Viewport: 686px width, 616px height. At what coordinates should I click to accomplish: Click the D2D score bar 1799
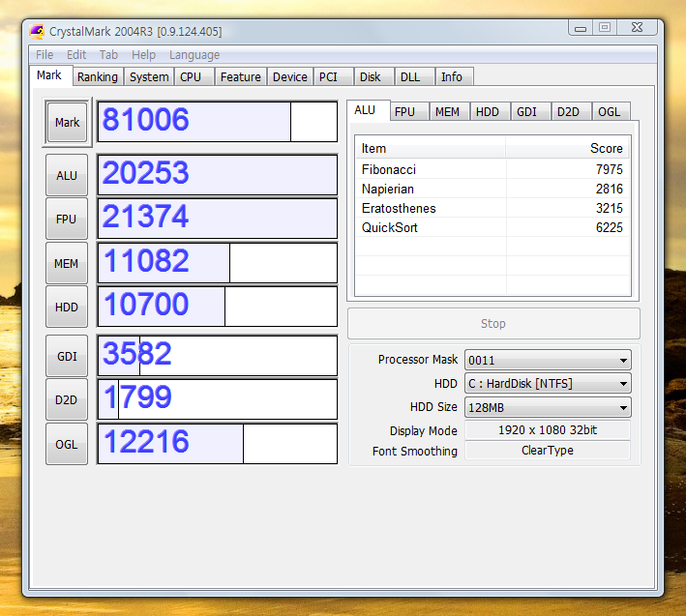[218, 399]
